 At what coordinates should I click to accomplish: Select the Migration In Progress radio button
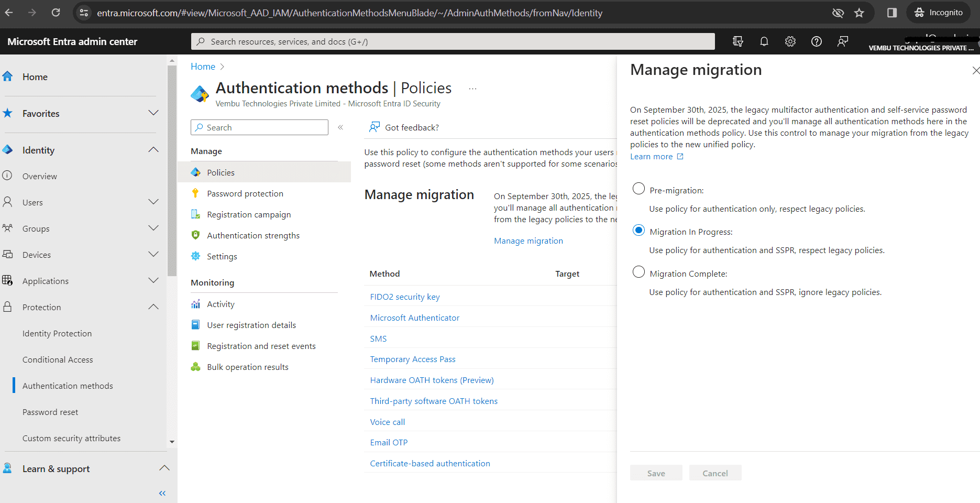coord(638,230)
